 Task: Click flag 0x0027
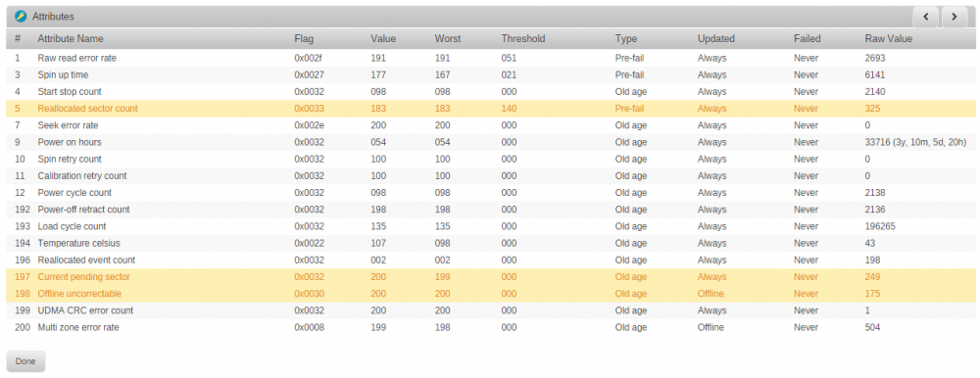point(310,75)
